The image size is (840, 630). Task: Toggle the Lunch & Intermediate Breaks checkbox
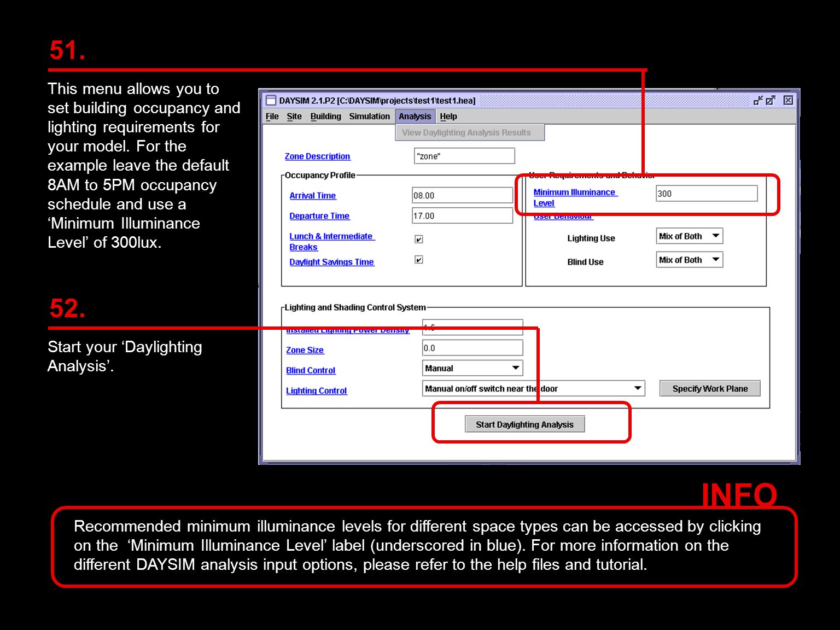click(x=419, y=239)
